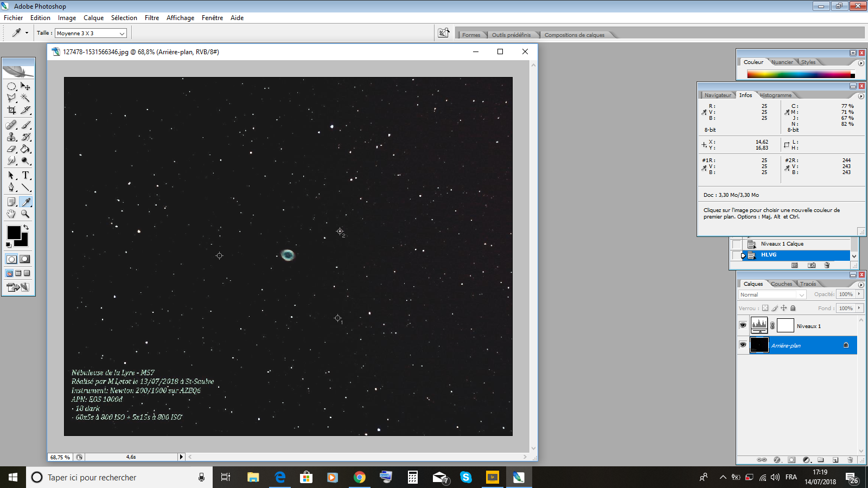This screenshot has width=868, height=488.
Task: Open the Sélection menu
Action: click(124, 18)
